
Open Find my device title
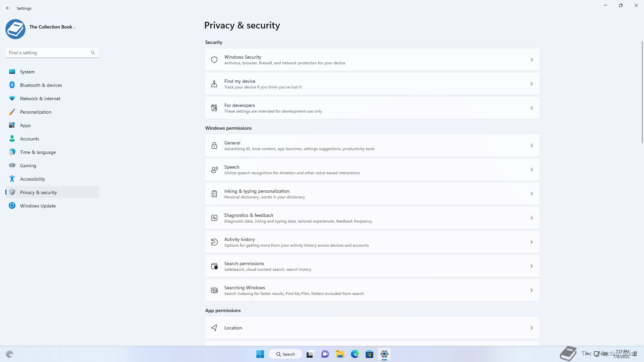click(x=240, y=81)
